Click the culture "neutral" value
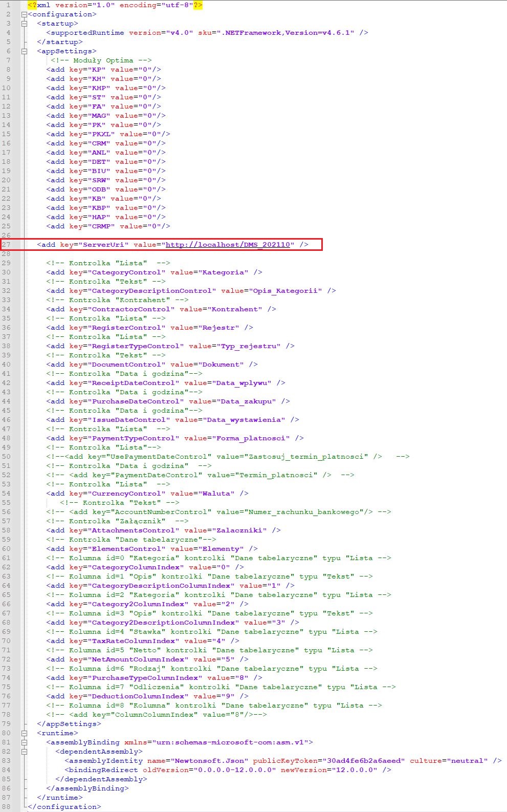Image resolution: width=507 pixels, height=812 pixels. [x=467, y=761]
